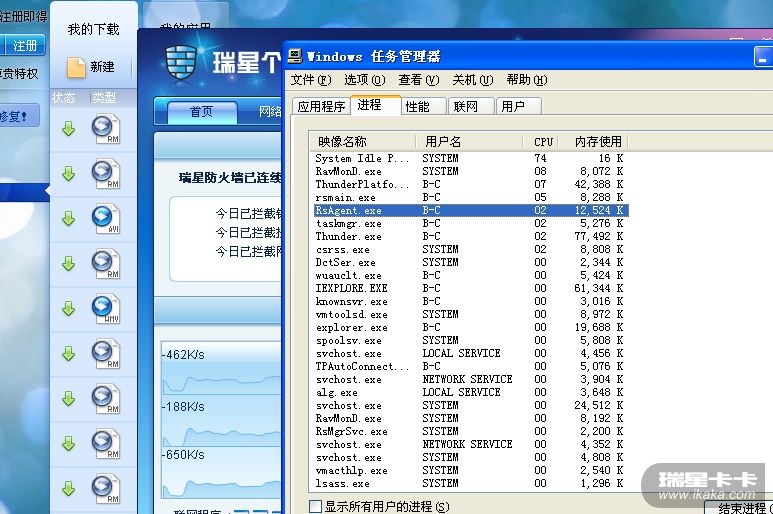Open the 关机(U) menu in Task Manager

click(472, 80)
